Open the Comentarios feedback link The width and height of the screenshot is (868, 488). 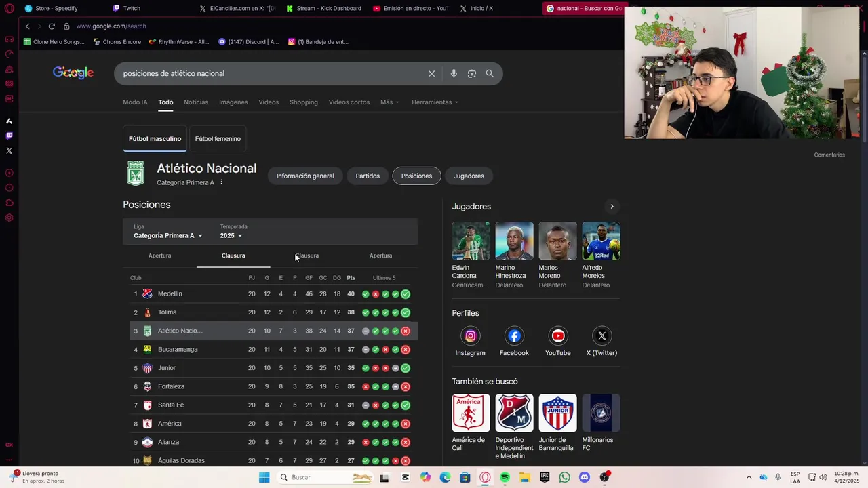[x=829, y=155]
